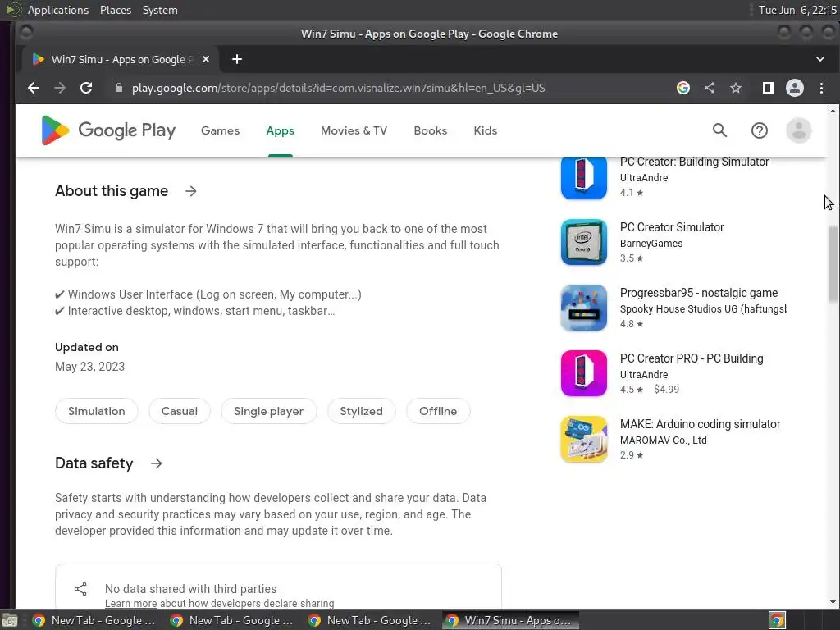
Task: Expand the tab search chevron
Action: click(820, 59)
